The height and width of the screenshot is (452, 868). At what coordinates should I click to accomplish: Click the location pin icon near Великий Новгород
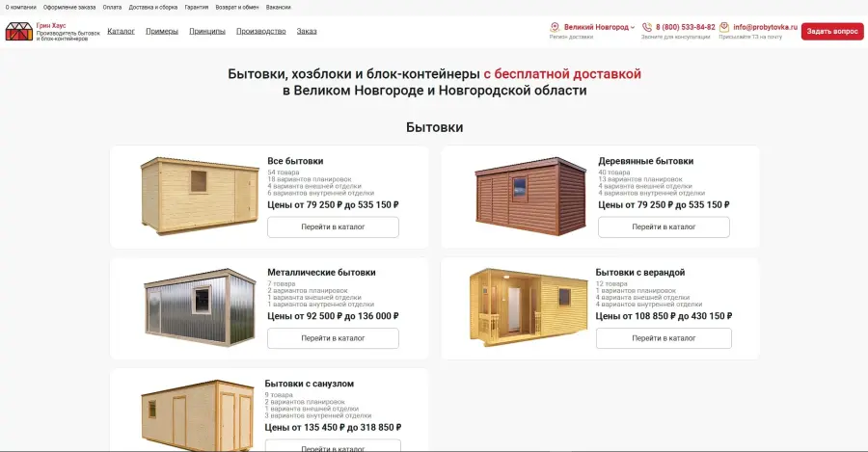(555, 27)
